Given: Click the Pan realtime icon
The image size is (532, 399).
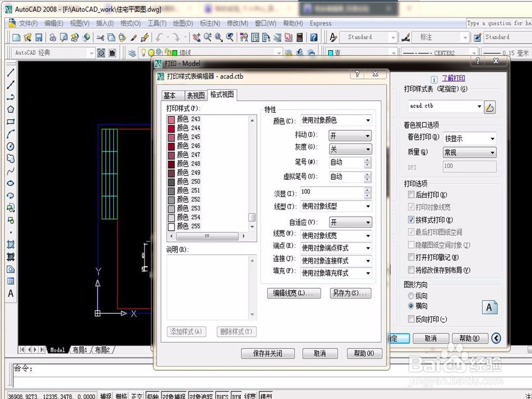Looking at the screenshot, I should click(x=196, y=37).
